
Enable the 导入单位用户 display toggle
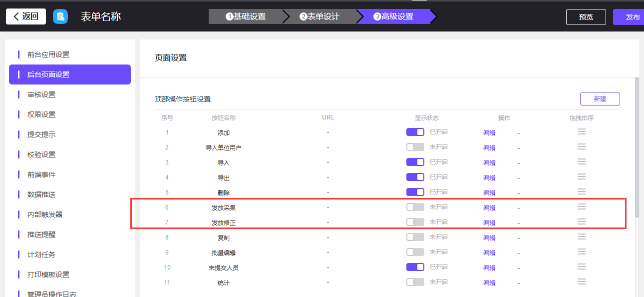415,147
